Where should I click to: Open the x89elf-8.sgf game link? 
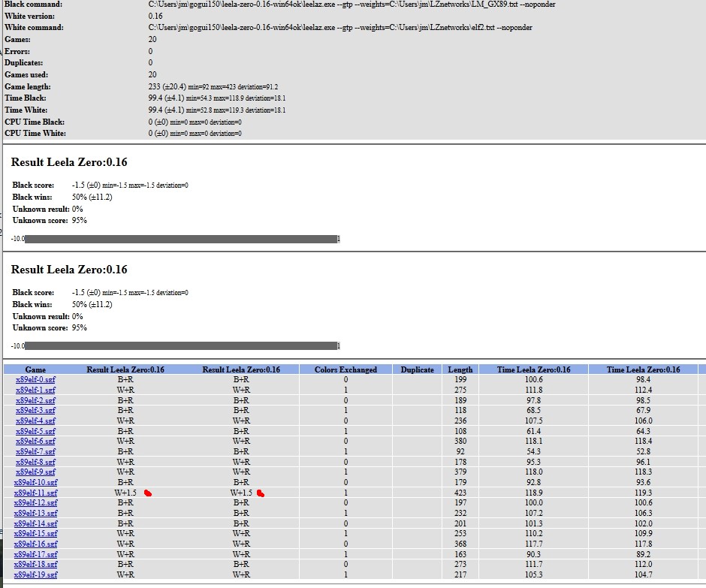coord(35,462)
